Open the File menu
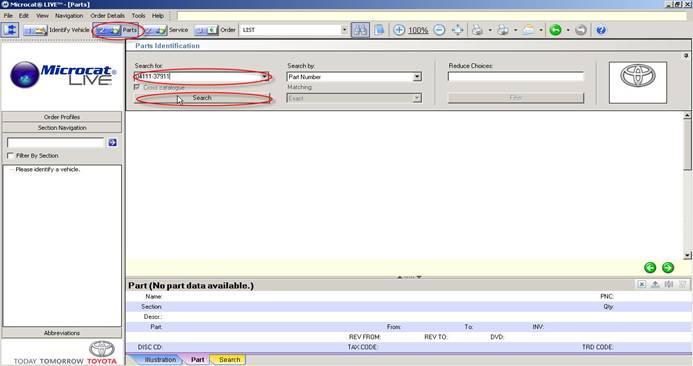693x366 pixels. click(8, 15)
